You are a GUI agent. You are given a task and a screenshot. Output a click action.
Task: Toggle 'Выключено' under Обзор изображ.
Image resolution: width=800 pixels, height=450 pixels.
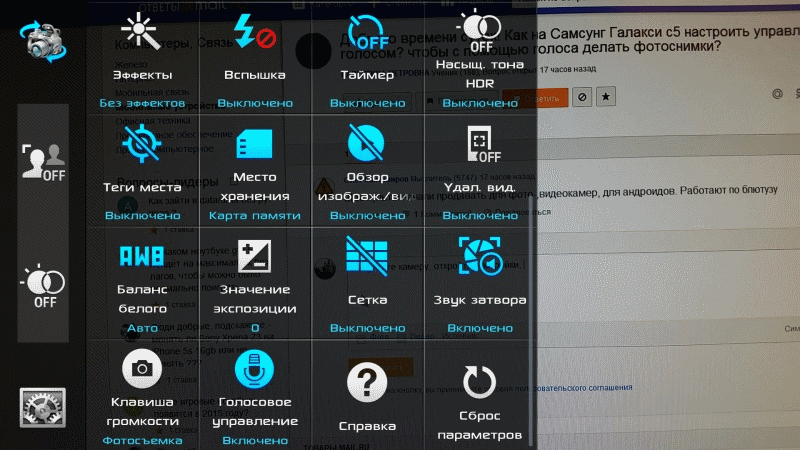pos(367,215)
